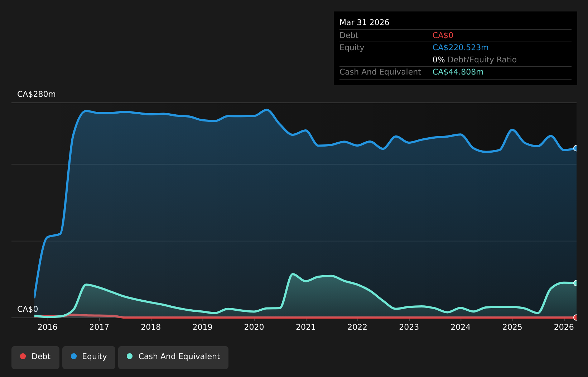Screen dimensions: 588x377
Task: Click the 2023 x-axis label
Action: 409,327
